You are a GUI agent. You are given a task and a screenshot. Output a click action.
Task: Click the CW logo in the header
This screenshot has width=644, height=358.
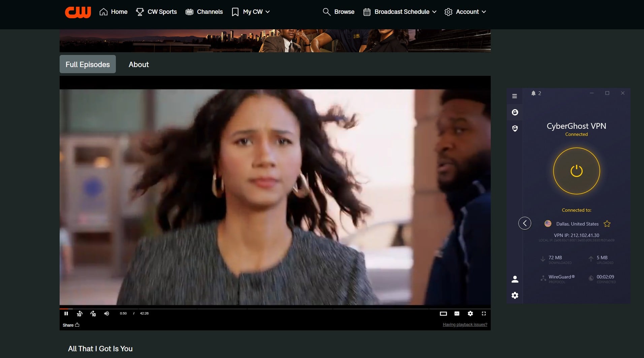click(78, 12)
